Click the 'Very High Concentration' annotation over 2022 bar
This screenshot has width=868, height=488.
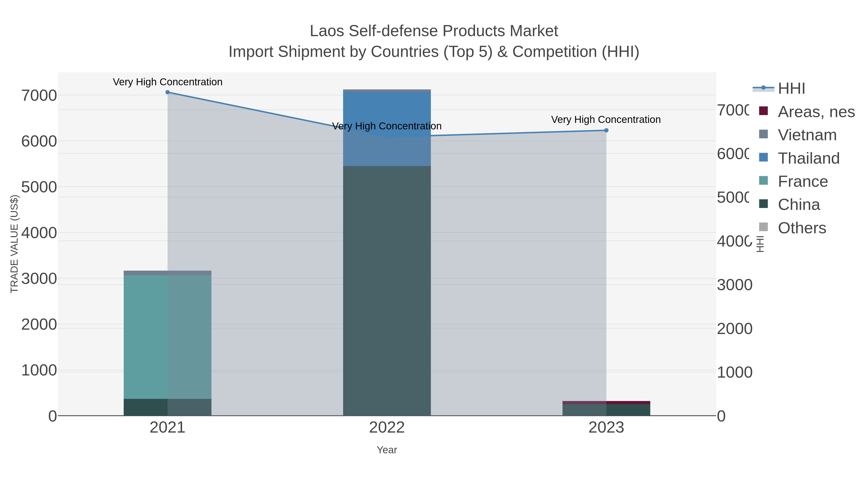[x=387, y=126]
